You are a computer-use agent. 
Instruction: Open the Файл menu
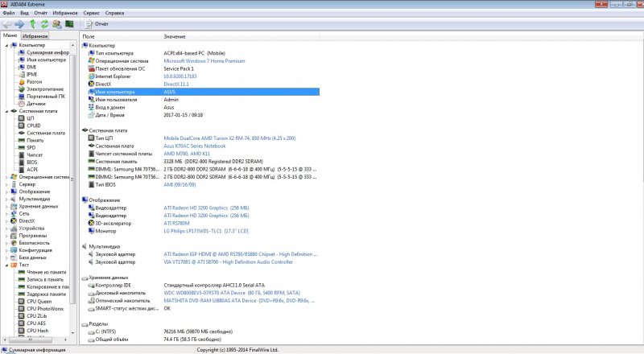(x=9, y=14)
